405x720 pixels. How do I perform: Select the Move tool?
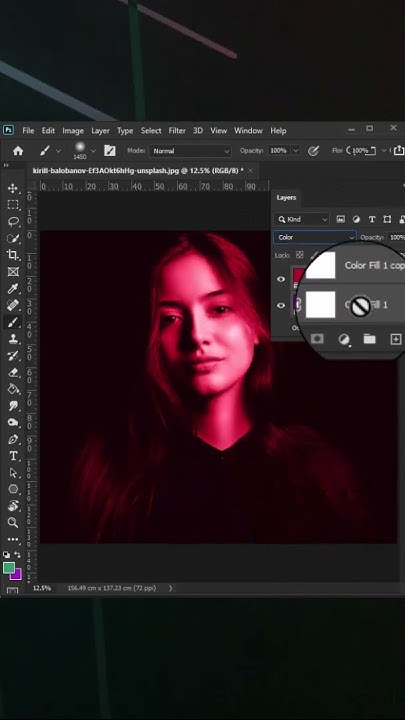click(13, 188)
